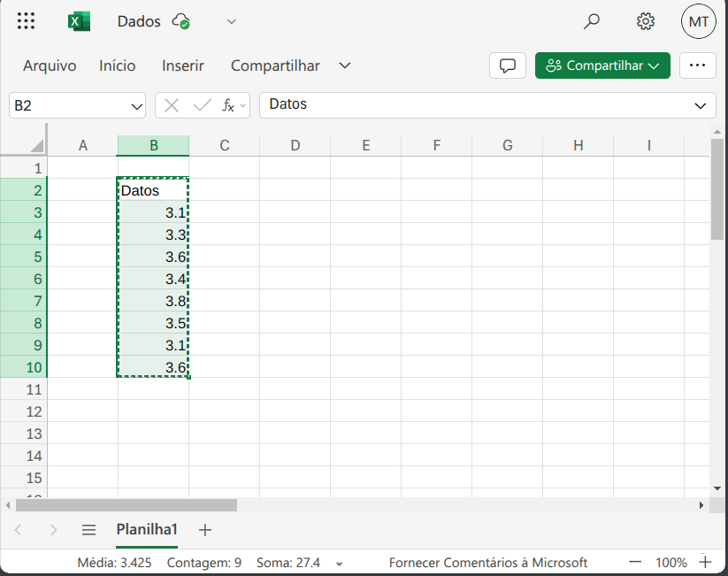Expand the formula bar chevron

(701, 105)
